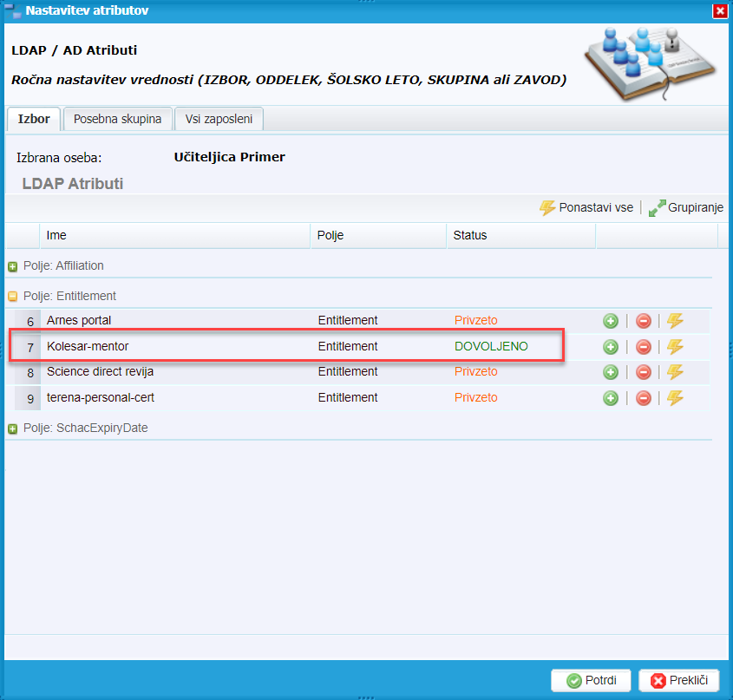
Task: Sort by the Ime column header
Action: 173,235
